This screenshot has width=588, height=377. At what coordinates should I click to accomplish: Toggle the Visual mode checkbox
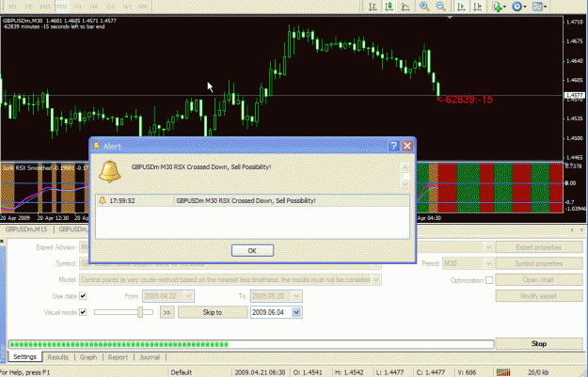(83, 312)
